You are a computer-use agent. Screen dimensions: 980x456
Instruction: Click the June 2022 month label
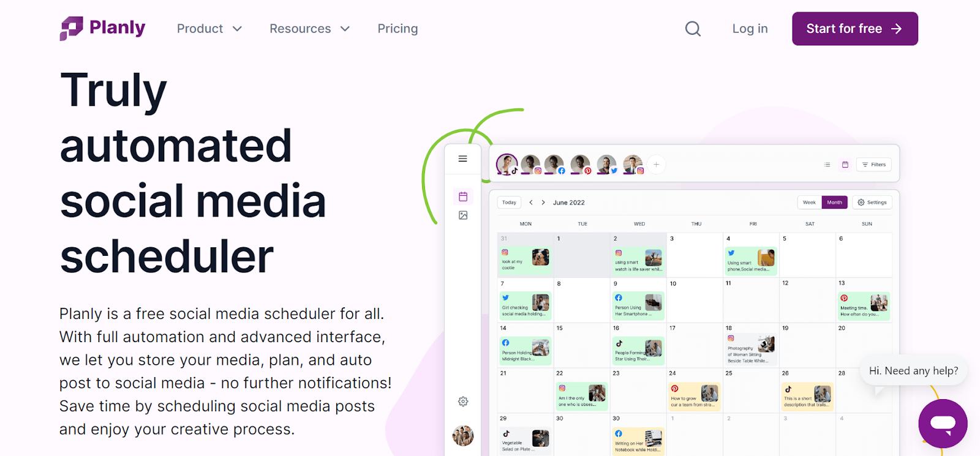coord(569,203)
